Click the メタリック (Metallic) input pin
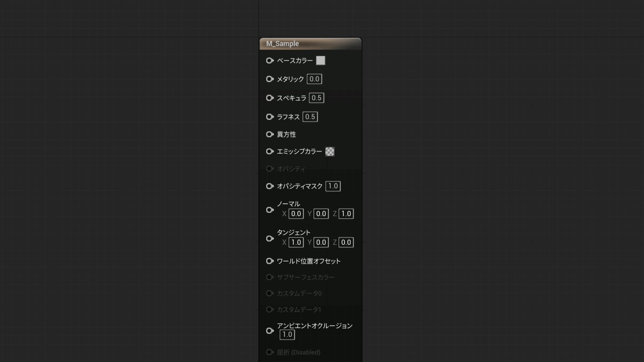This screenshot has height=362, width=644. click(x=270, y=79)
